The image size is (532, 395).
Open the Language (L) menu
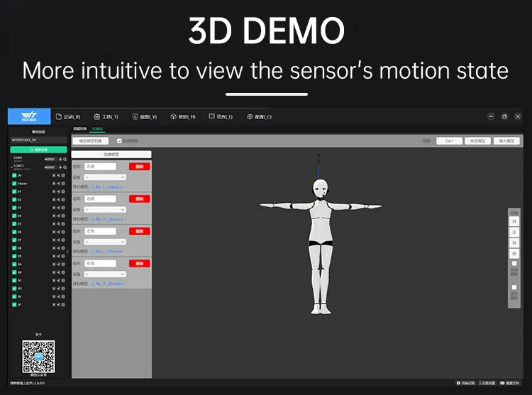click(221, 116)
